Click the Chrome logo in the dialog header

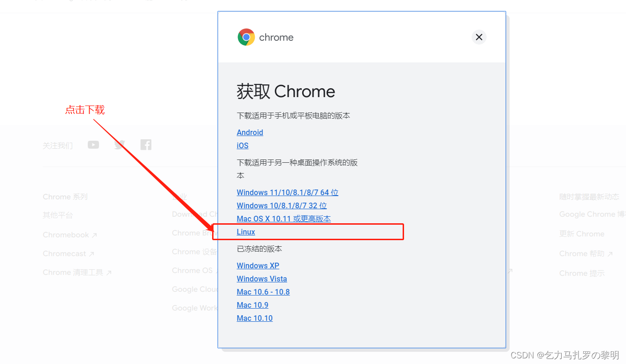pyautogui.click(x=246, y=37)
